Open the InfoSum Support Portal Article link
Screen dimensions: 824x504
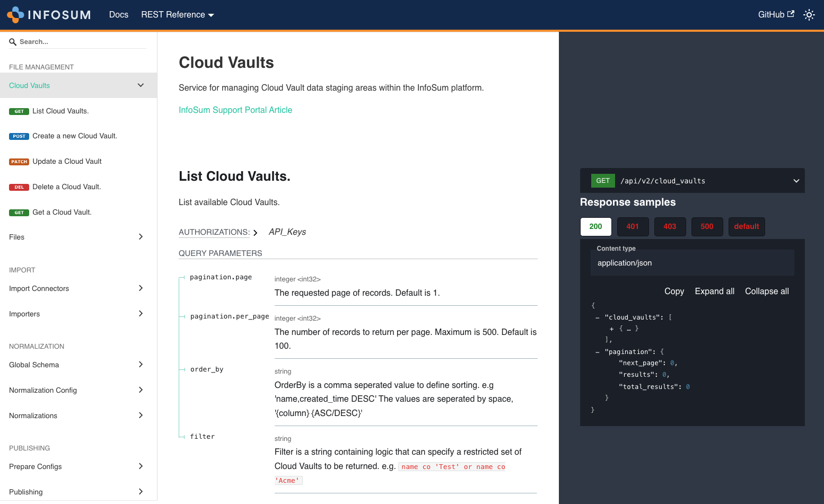click(x=235, y=110)
